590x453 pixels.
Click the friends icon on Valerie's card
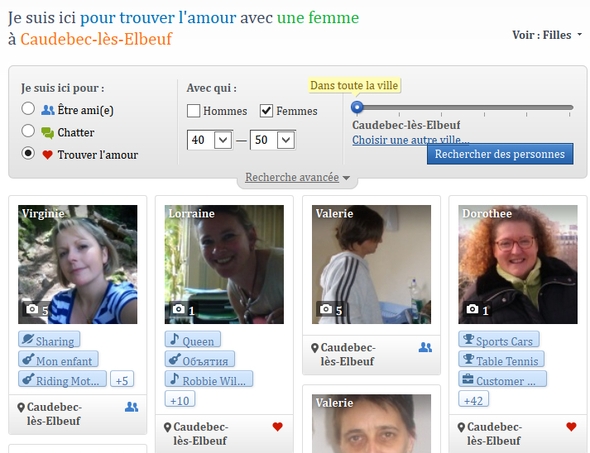(425, 347)
